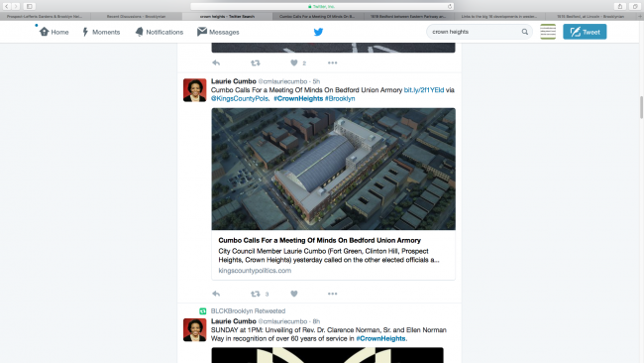Click kingscountypolitics.com in link card
The image size is (644, 363).
pos(255,271)
